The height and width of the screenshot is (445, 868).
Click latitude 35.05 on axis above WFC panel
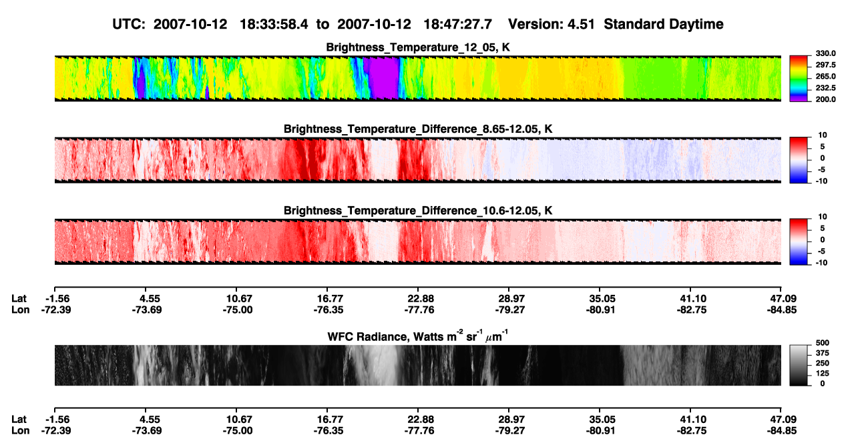point(602,299)
